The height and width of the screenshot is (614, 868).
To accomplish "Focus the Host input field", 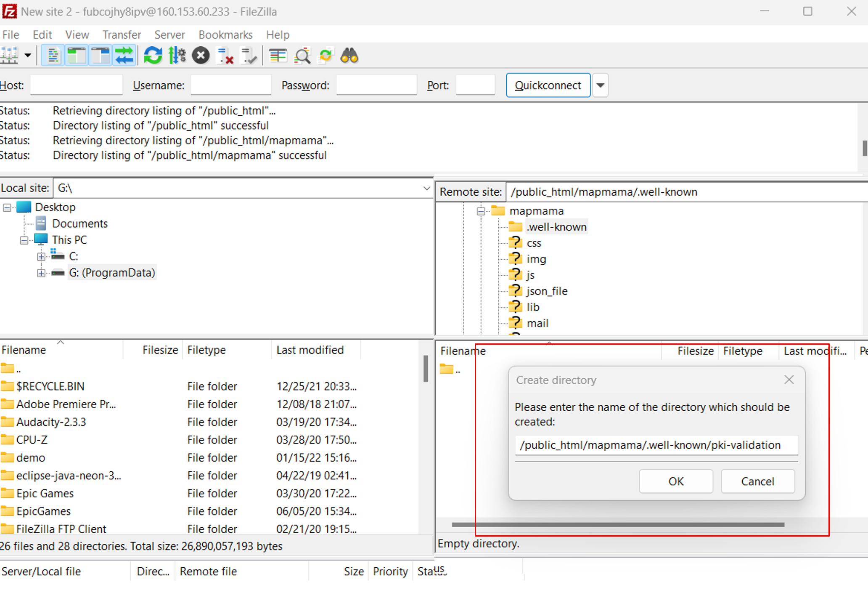I will tap(76, 85).
